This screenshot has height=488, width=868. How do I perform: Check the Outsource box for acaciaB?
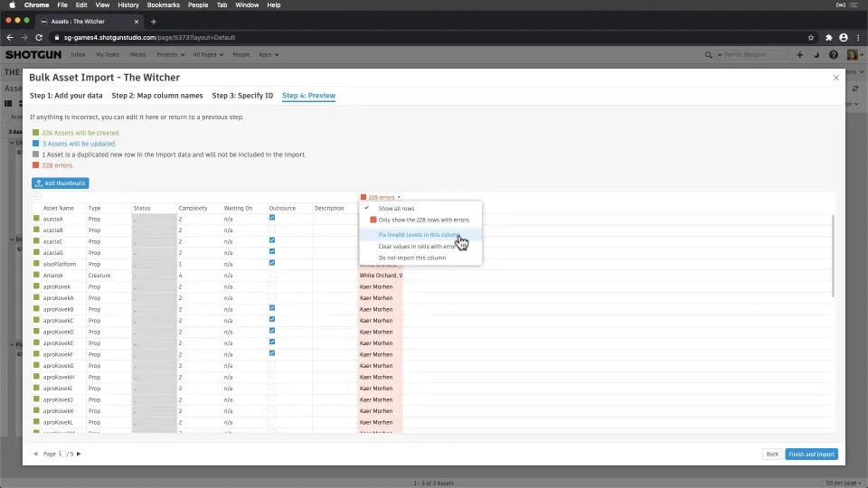click(272, 229)
